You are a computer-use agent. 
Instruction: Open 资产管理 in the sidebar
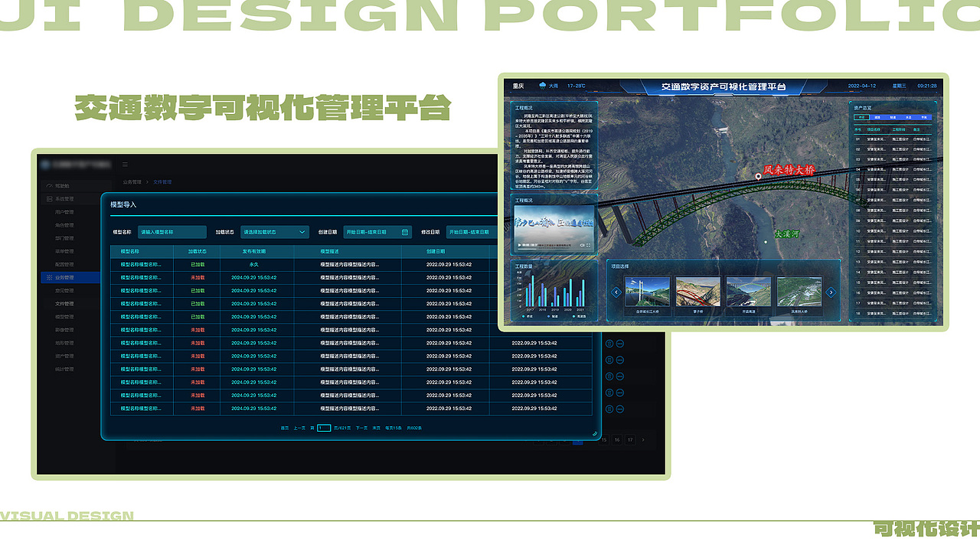tap(64, 356)
